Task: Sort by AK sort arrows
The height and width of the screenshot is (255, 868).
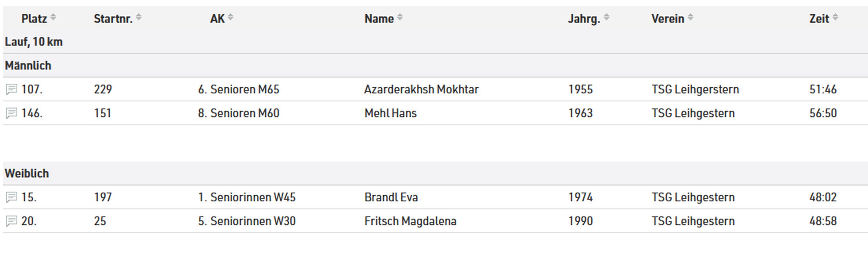Action: [231, 17]
